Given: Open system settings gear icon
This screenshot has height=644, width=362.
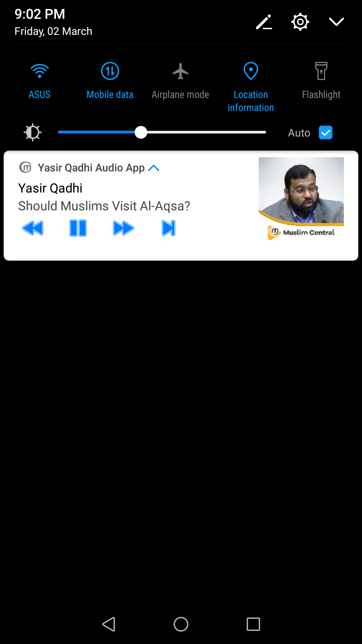Looking at the screenshot, I should click(300, 22).
